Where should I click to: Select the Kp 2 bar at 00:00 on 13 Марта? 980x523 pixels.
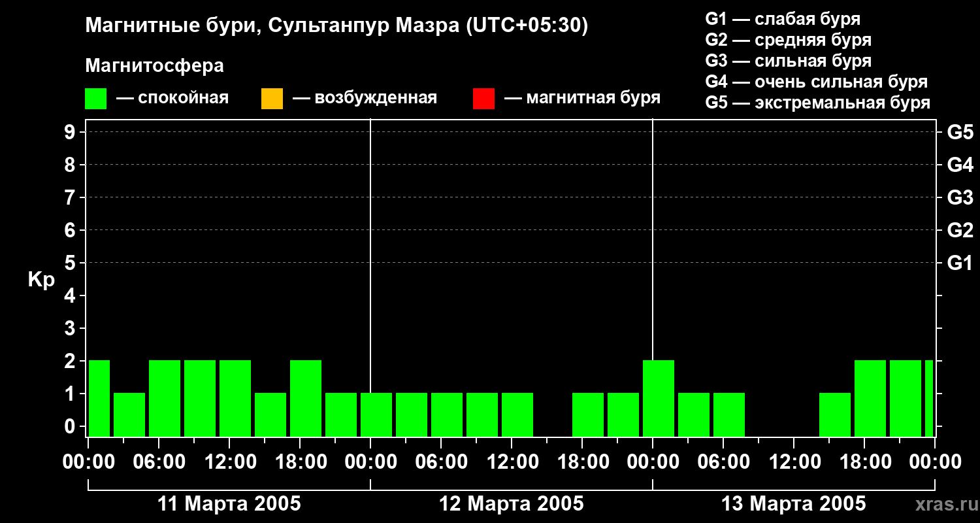659,398
